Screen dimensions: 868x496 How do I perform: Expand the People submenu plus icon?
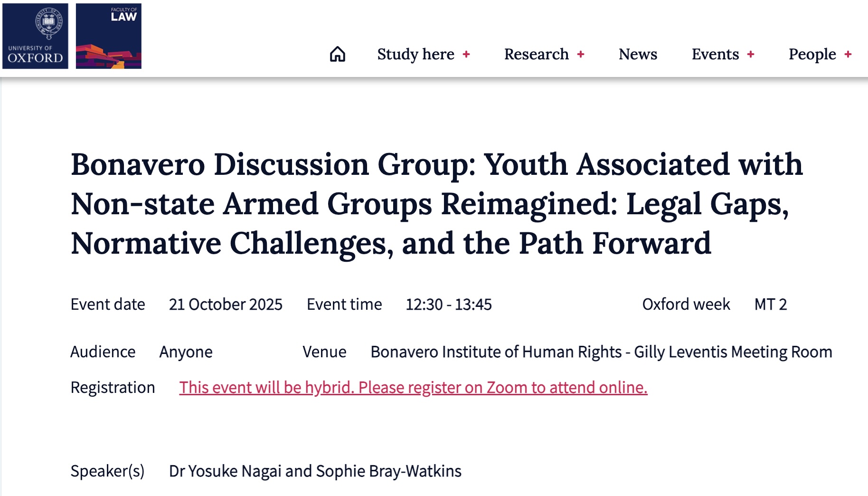848,54
